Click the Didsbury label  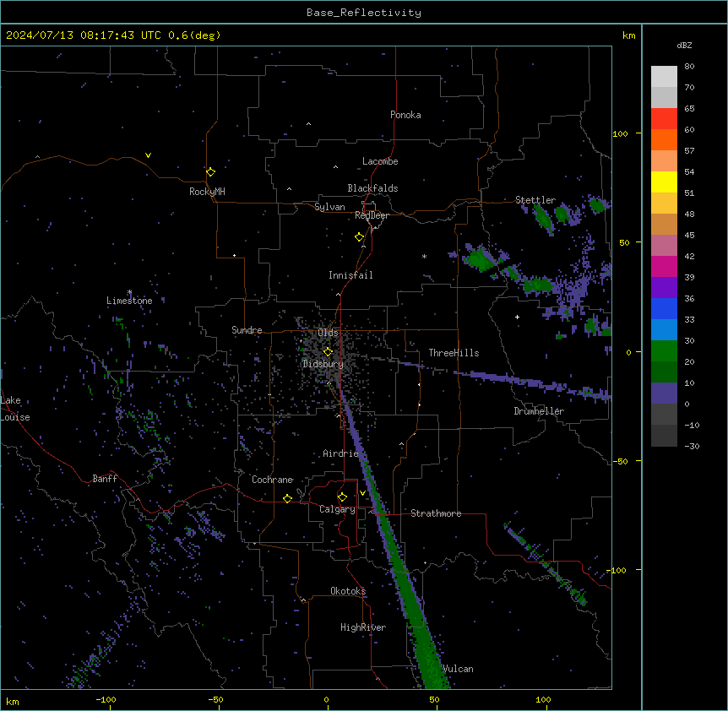coord(323,364)
